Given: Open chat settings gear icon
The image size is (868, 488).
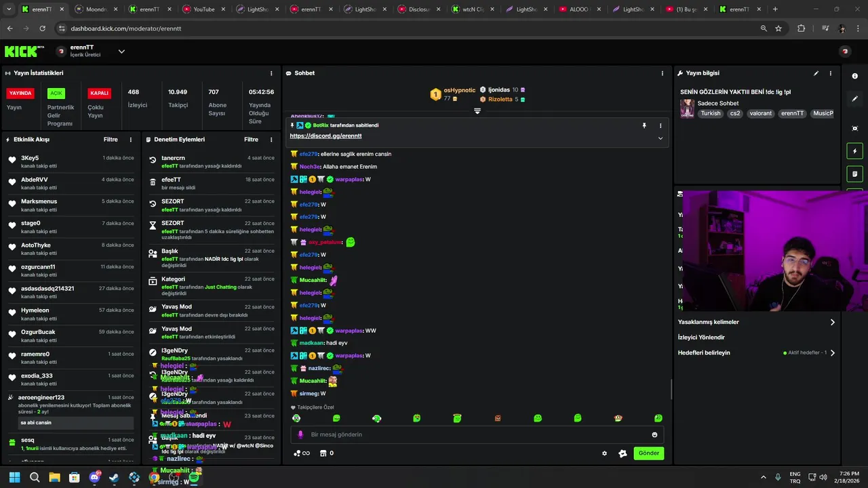Looking at the screenshot, I should coord(604,453).
